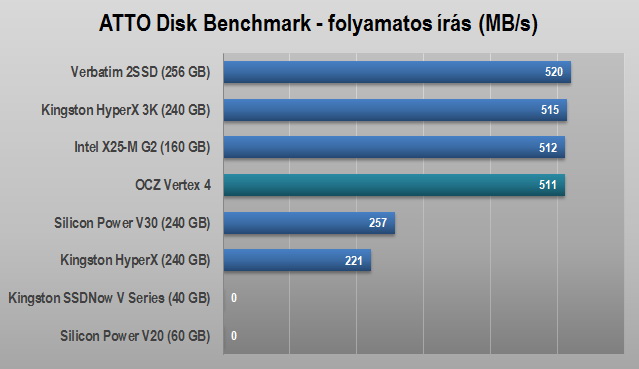
Task: Select the Kingston SSDNow V Series axis label
Action: (x=110, y=298)
